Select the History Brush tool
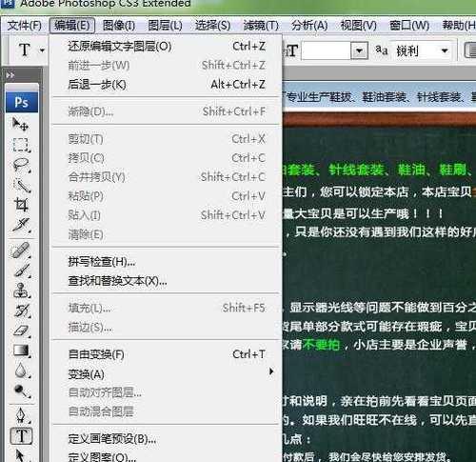Screen dimensions: 476x462 click(21, 311)
